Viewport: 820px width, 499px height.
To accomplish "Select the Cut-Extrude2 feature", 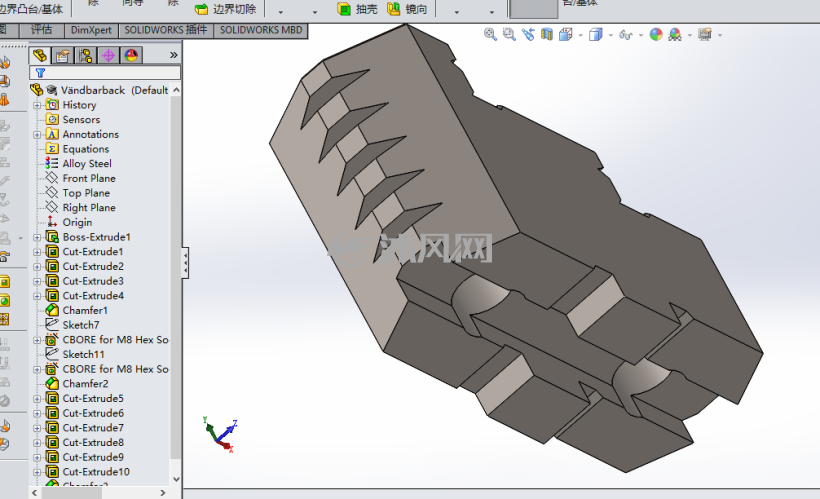I will tap(93, 266).
